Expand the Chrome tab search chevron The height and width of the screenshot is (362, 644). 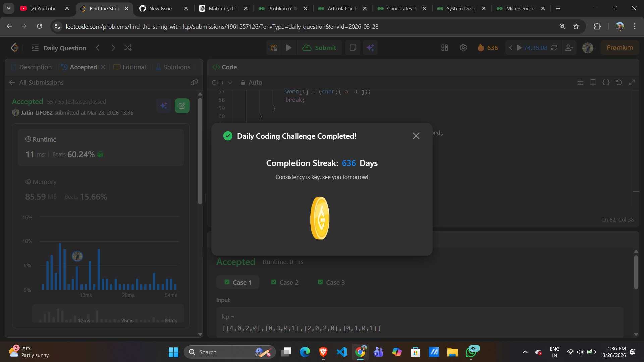pyautogui.click(x=8, y=8)
